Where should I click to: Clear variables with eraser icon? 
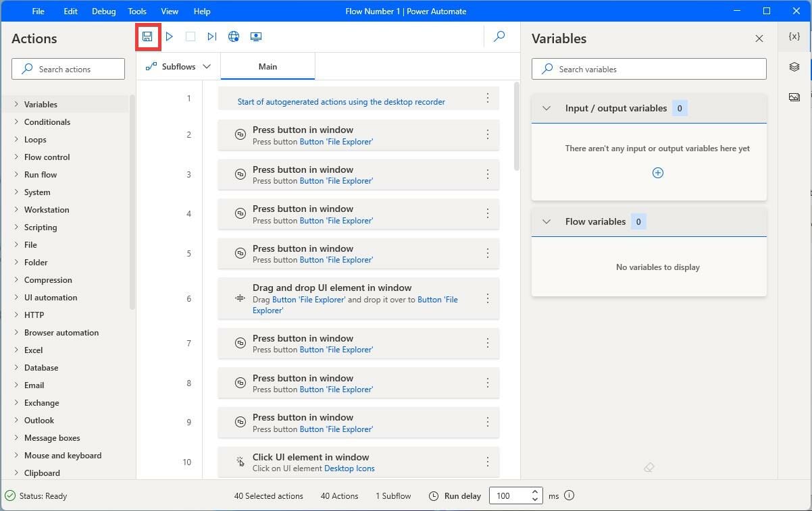[x=649, y=467]
